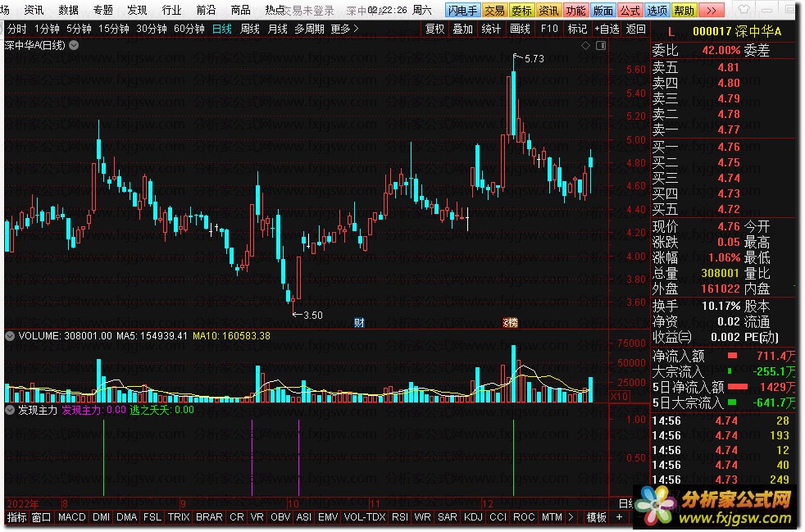Click the 5.73 high price label

coord(534,58)
